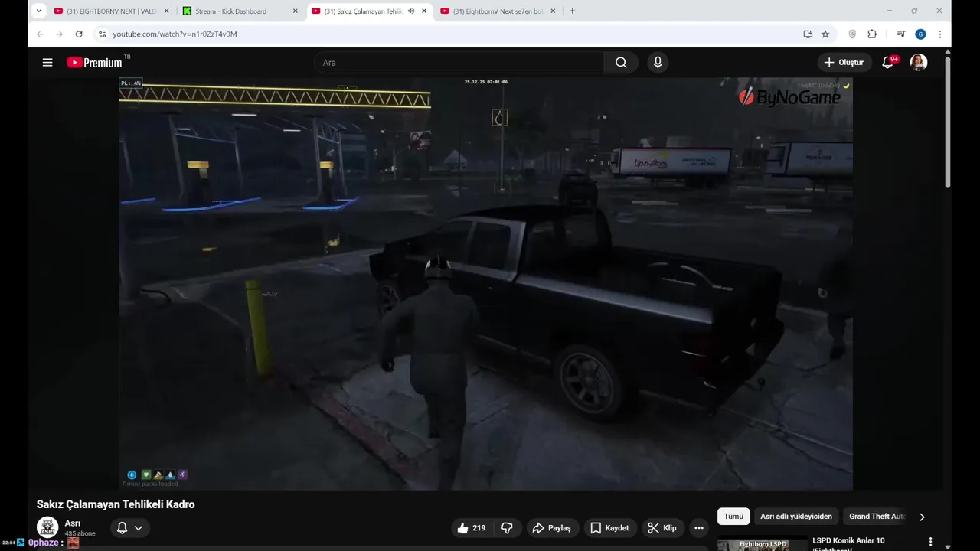The image size is (980, 551).
Task: Click the address bar URL youtube.com/watch
Action: click(x=175, y=34)
